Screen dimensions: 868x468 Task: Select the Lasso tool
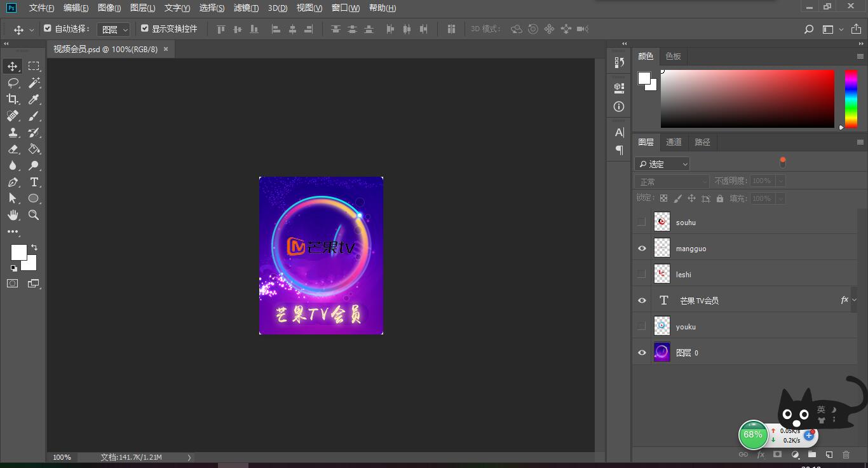coord(13,83)
